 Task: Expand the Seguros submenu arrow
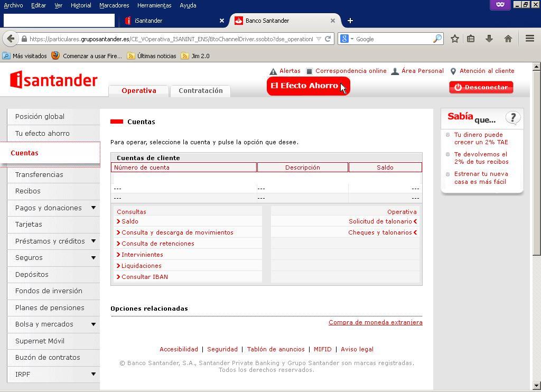point(93,258)
